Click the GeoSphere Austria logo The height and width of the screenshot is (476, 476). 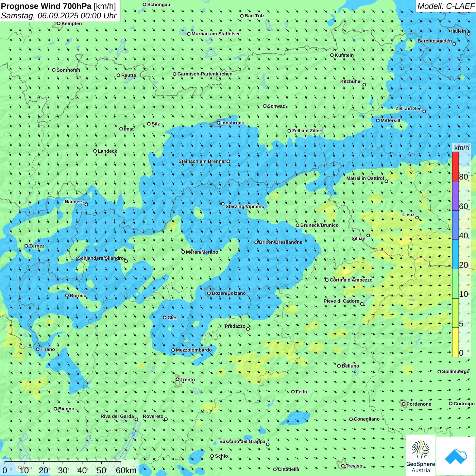pyautogui.click(x=421, y=456)
